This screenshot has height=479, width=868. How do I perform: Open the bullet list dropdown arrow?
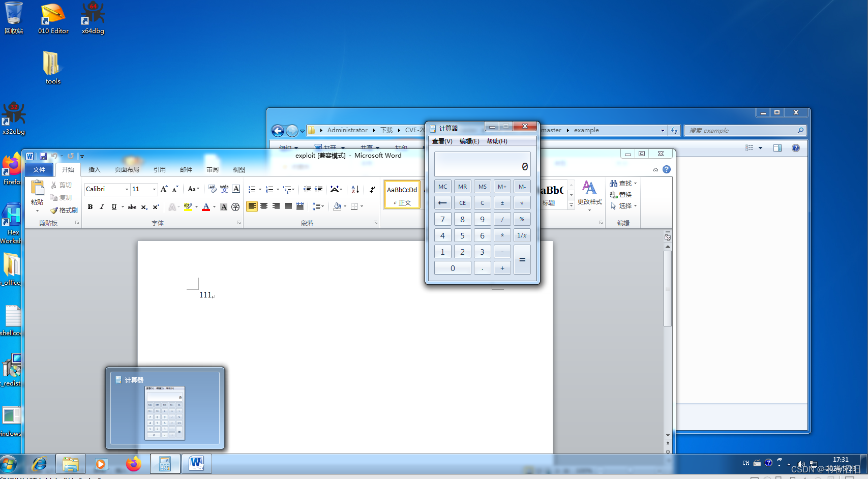pos(260,190)
